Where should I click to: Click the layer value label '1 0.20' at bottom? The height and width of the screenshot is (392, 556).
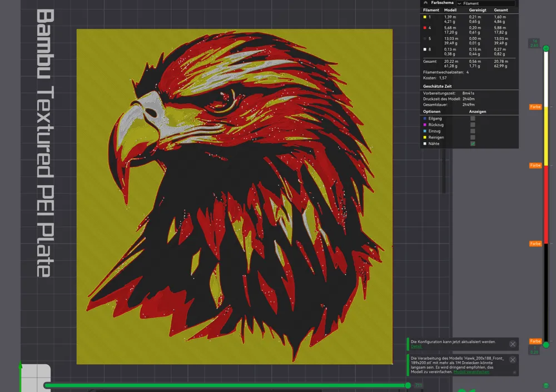pyautogui.click(x=534, y=350)
